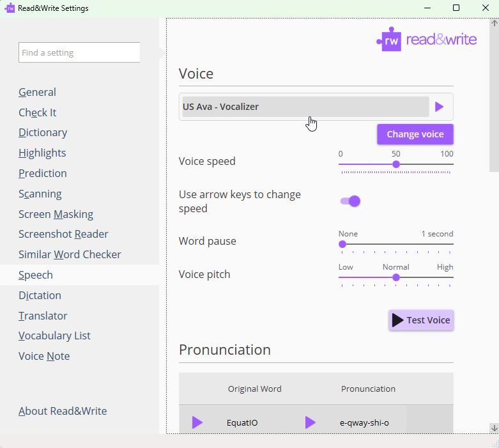499x448 pixels.
Task: Toggle arrow keys change speed switch
Action: click(350, 201)
